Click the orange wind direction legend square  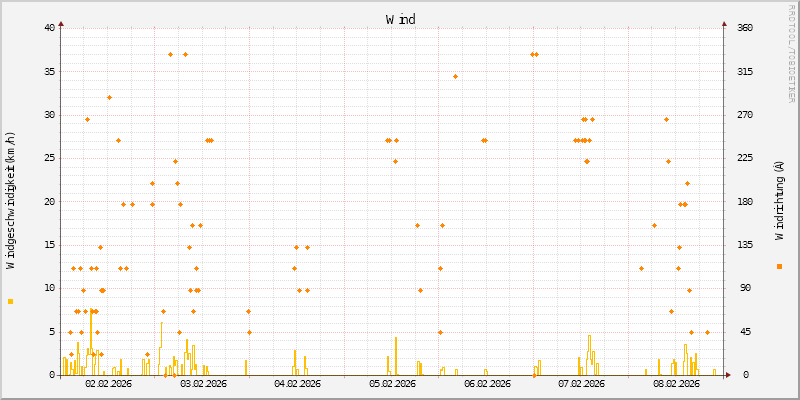(779, 266)
